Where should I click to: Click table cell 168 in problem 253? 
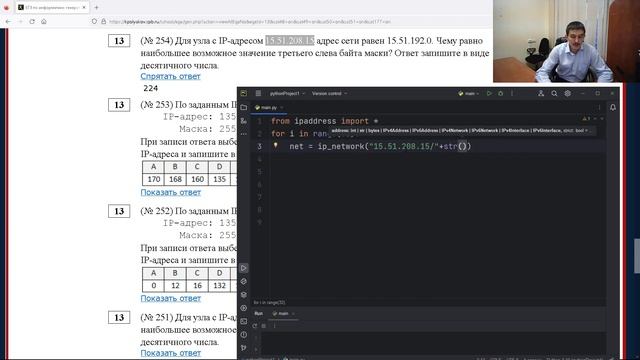click(175, 179)
